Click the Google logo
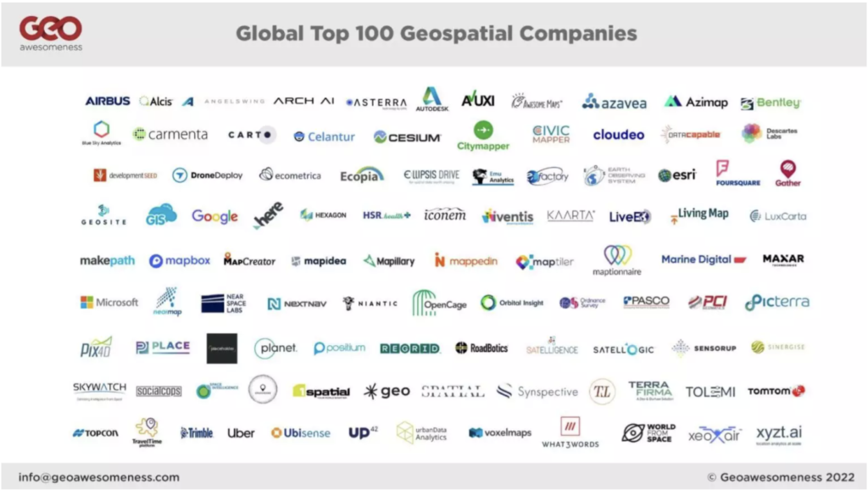Viewport: 868px width, 490px height. coord(214,216)
